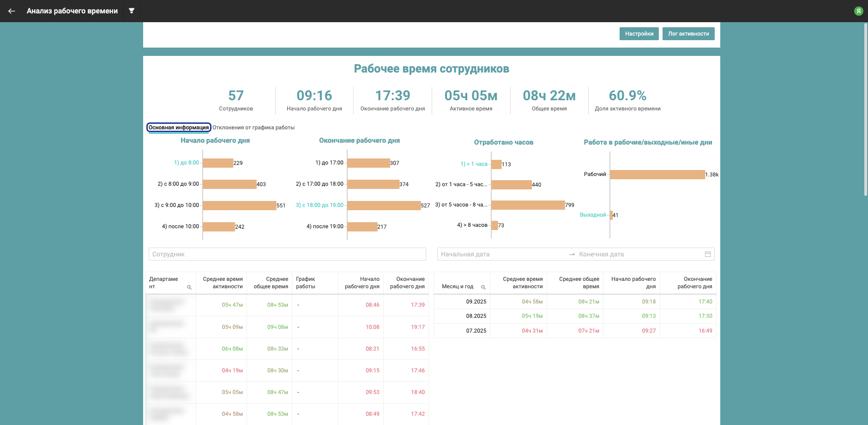Screen dimensions: 868x425
Task: Select the Основная информация tab
Action: pos(179,127)
